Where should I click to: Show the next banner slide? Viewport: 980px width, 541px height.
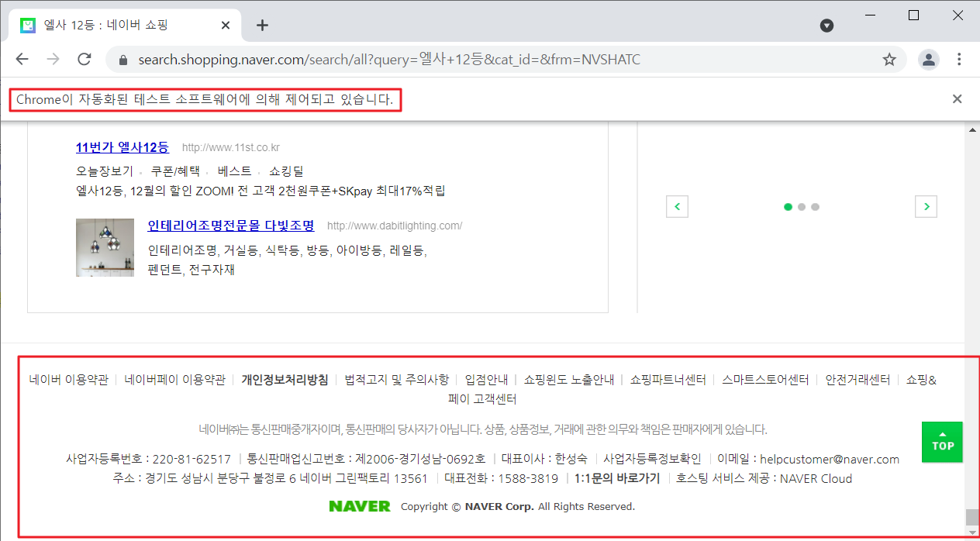pyautogui.click(x=926, y=206)
